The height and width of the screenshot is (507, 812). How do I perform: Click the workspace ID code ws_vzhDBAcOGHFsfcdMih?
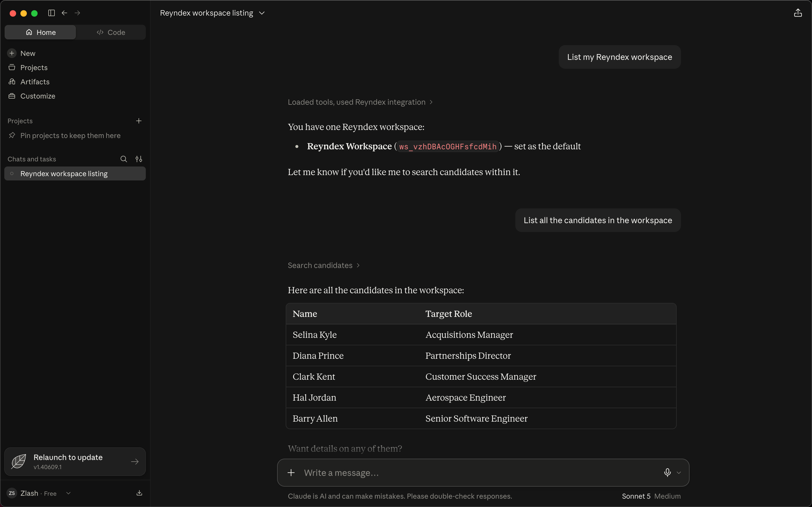click(x=448, y=147)
